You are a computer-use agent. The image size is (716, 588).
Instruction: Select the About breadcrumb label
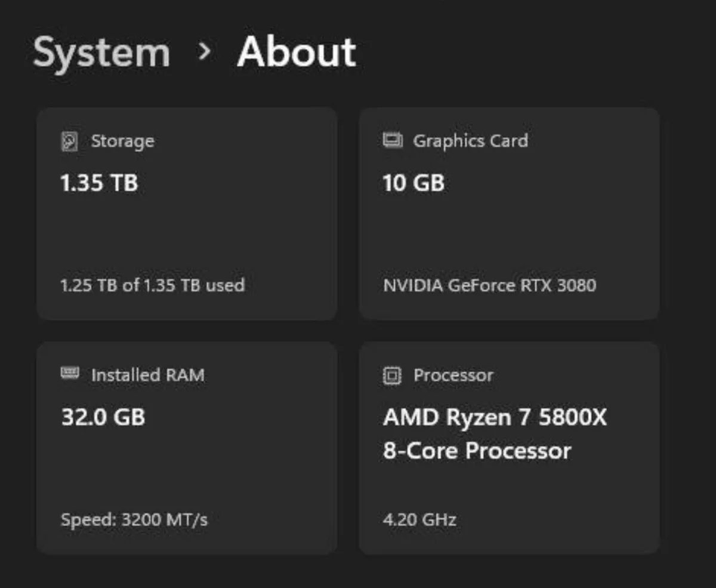coord(297,53)
